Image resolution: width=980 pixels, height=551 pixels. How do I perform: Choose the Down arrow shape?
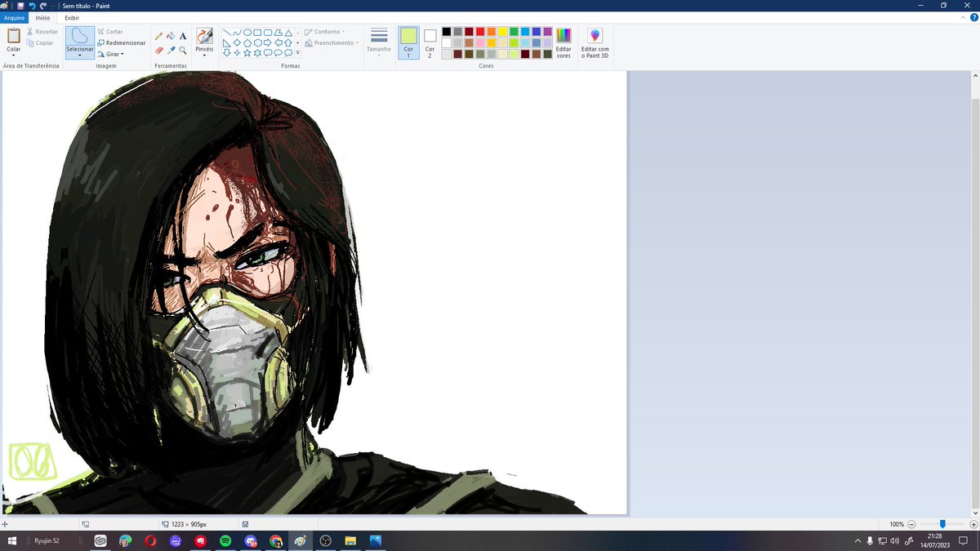coord(226,52)
